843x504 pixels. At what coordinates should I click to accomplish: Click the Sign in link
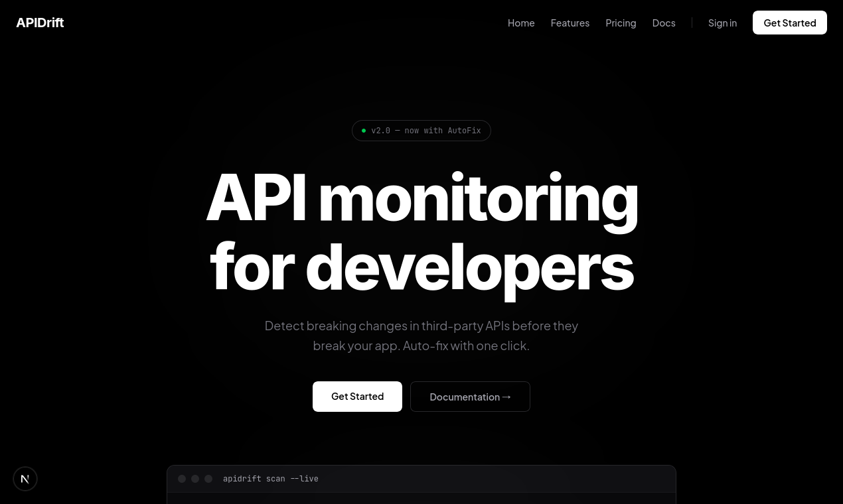pyautogui.click(x=722, y=23)
